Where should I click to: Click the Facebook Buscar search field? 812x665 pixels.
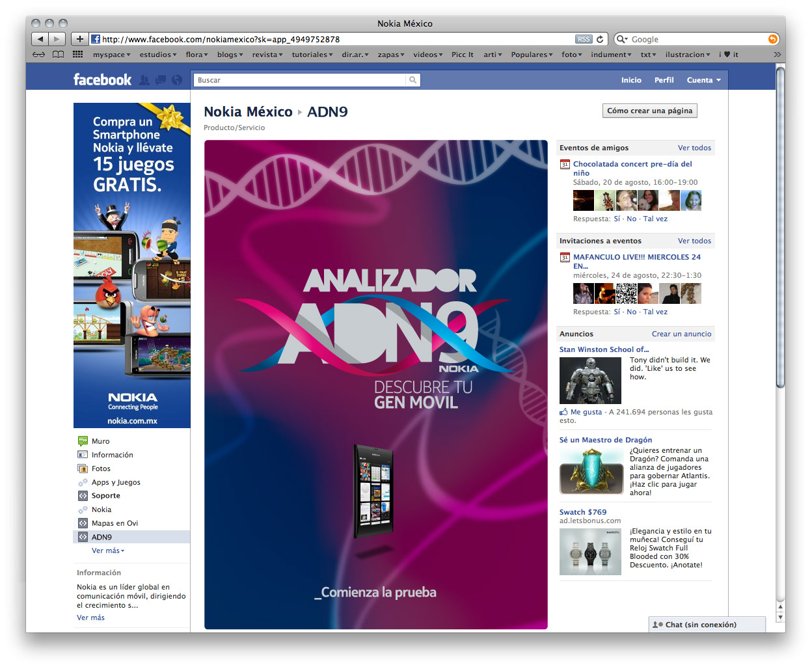click(299, 80)
